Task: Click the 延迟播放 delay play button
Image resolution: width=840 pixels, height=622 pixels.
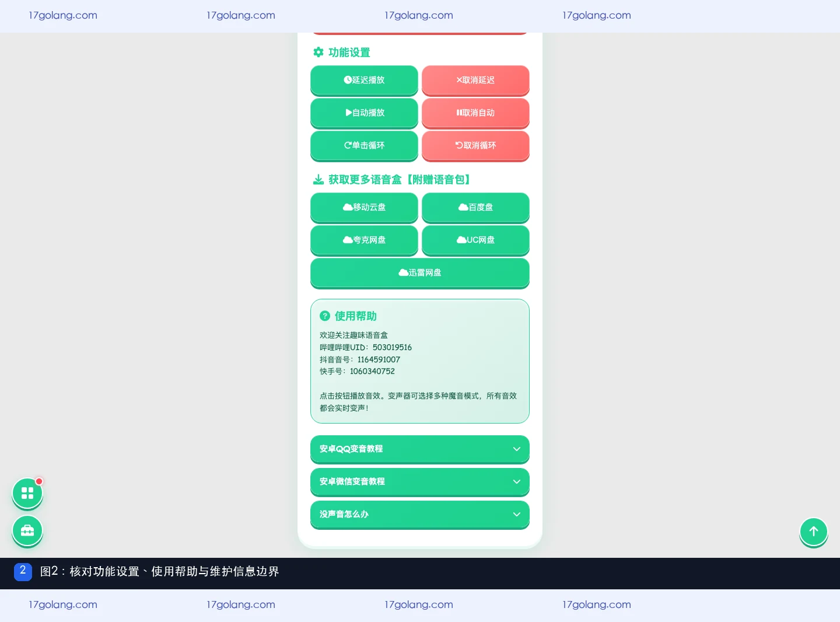Action: 364,80
